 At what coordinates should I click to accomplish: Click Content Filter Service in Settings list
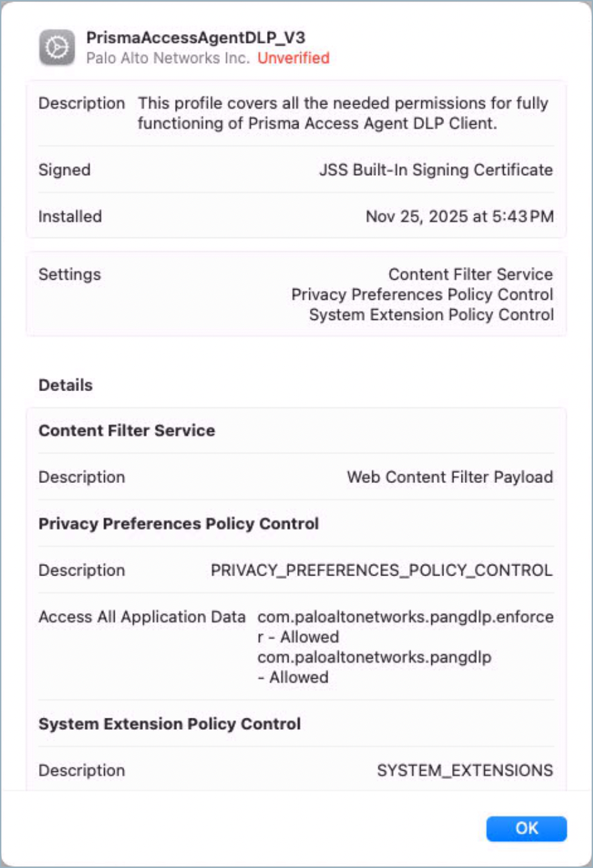coord(470,274)
